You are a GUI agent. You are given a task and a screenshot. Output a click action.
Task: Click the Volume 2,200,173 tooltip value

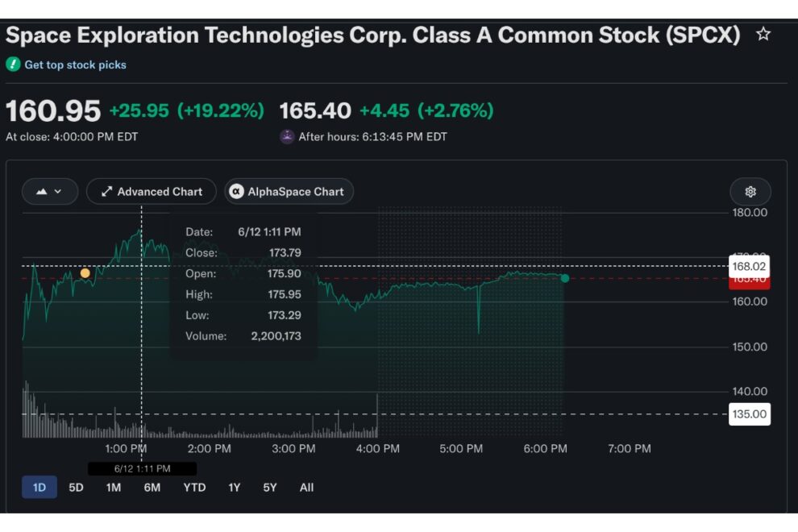pyautogui.click(x=276, y=336)
